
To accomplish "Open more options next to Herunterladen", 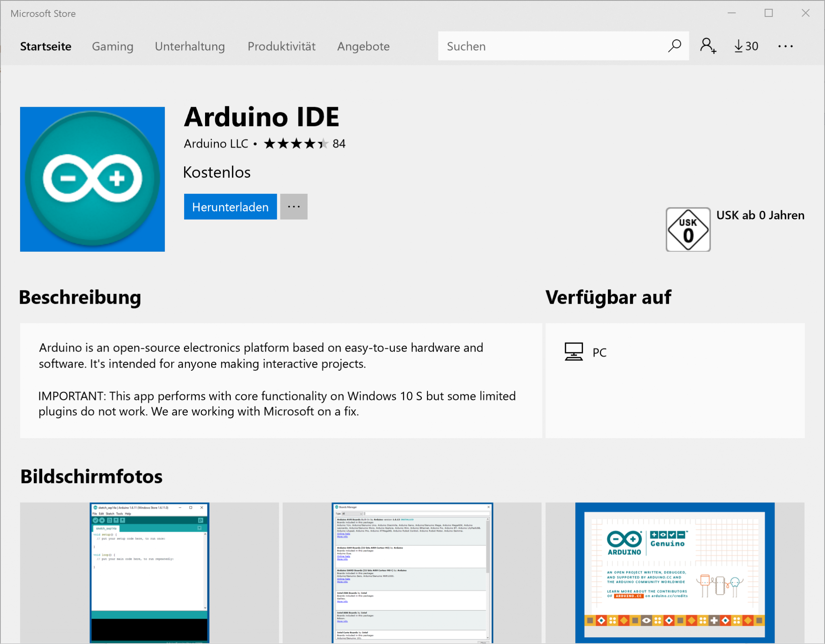I will pos(293,206).
